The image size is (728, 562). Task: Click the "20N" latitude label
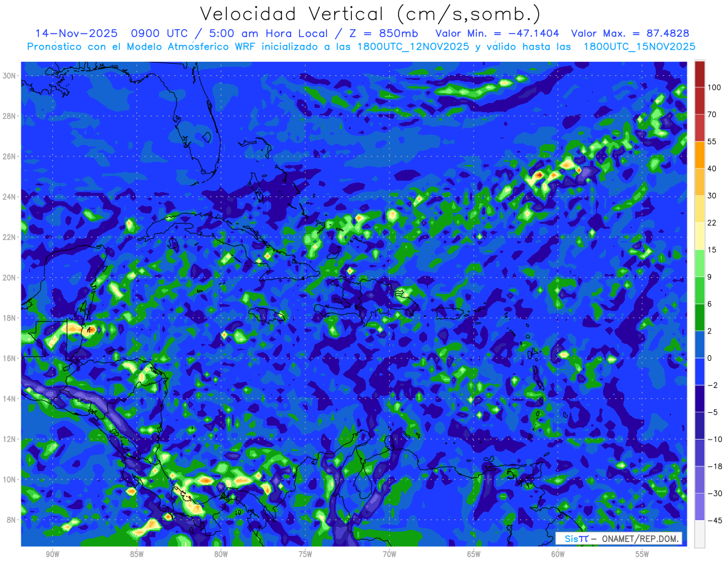pyautogui.click(x=9, y=277)
